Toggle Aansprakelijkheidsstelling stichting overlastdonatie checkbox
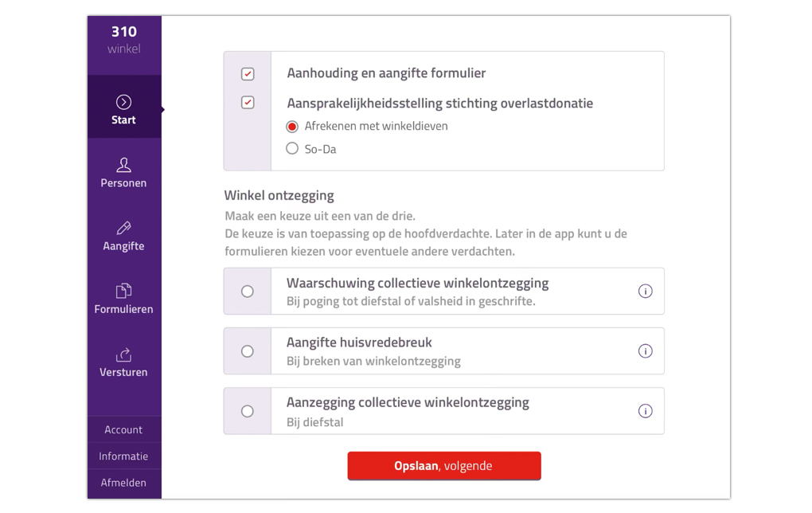The height and width of the screenshot is (513, 812). pos(248,103)
